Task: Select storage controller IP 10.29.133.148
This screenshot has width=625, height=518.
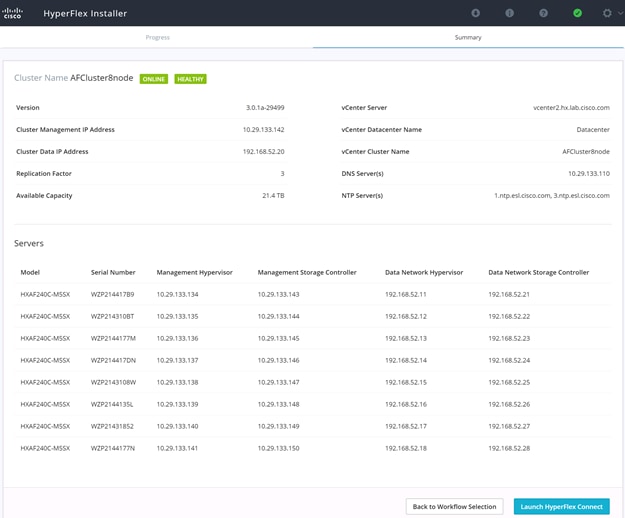Action: (279, 404)
